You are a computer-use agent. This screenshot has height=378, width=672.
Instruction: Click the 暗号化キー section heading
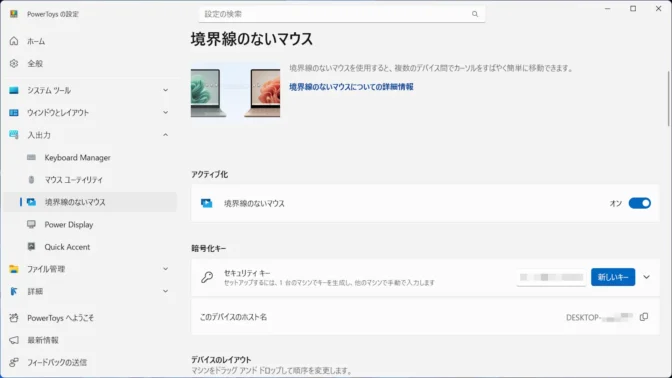tap(209, 248)
